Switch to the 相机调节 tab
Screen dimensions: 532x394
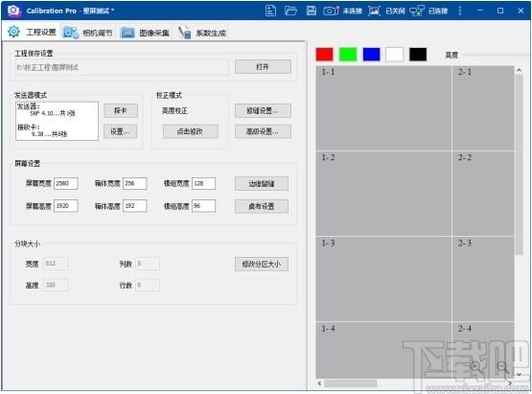point(88,33)
